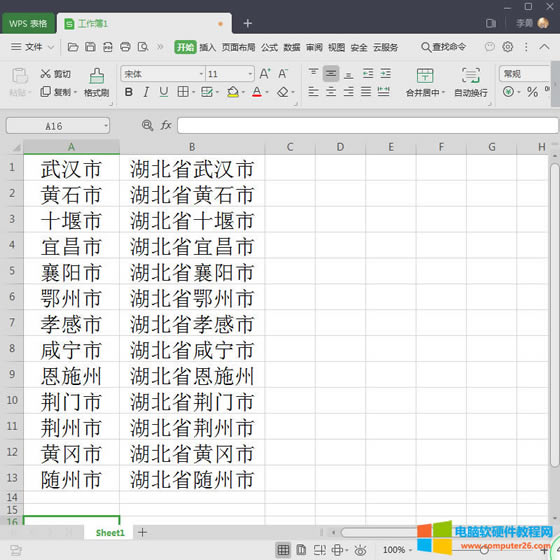Image resolution: width=560 pixels, height=560 pixels.
Task: Toggle Italic formatting
Action: coord(146,92)
